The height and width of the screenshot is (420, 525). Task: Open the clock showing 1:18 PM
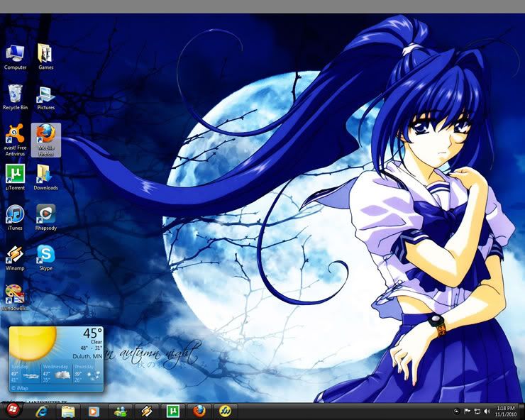tap(506, 411)
